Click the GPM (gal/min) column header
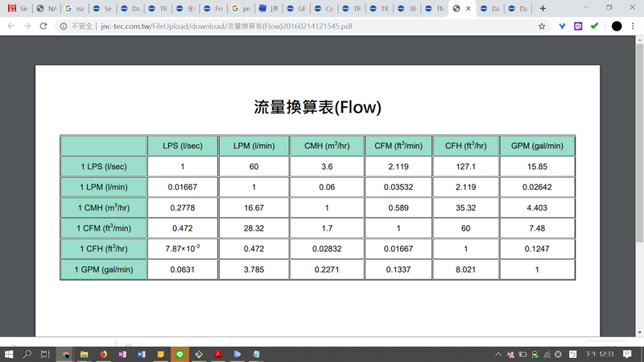Image resolution: width=644 pixels, height=362 pixels. [537, 146]
